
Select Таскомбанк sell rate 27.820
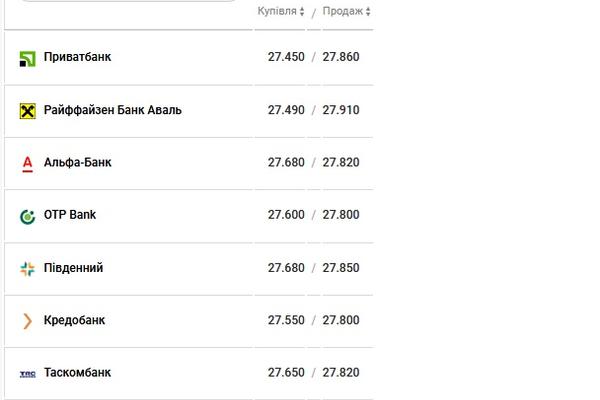click(x=341, y=372)
